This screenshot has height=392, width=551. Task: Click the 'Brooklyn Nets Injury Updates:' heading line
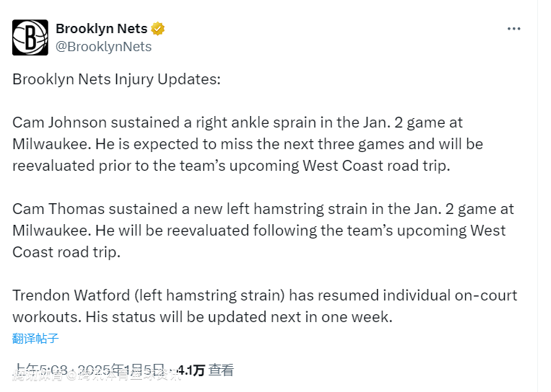pos(116,79)
